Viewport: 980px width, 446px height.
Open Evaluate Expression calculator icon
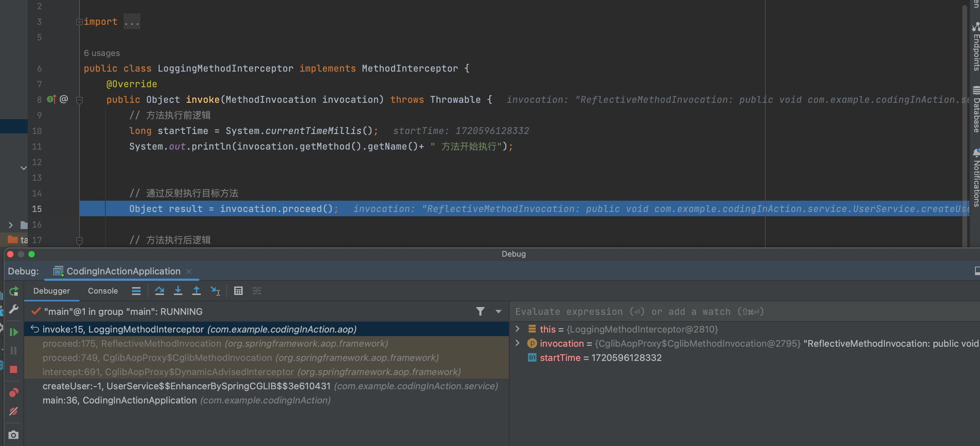pos(238,291)
